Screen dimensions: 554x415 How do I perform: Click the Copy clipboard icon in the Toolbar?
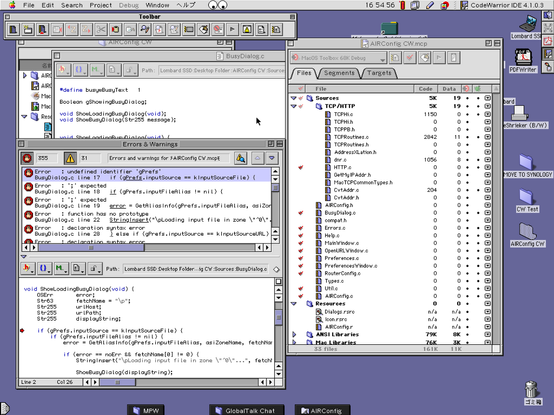point(115,29)
